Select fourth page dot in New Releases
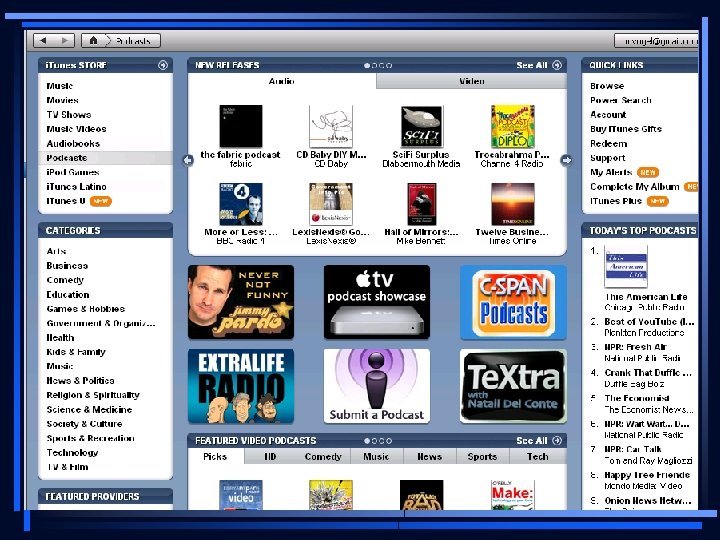 (x=389, y=66)
